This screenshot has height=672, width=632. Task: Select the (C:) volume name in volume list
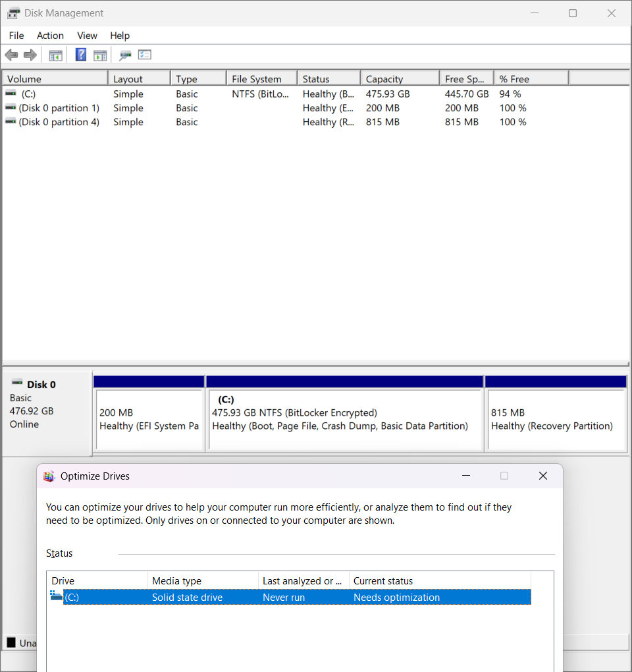click(x=28, y=94)
